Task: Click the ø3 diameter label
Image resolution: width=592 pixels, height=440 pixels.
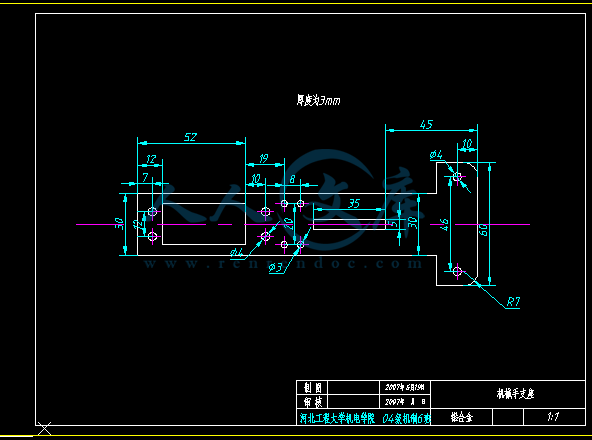Action: (x=276, y=268)
